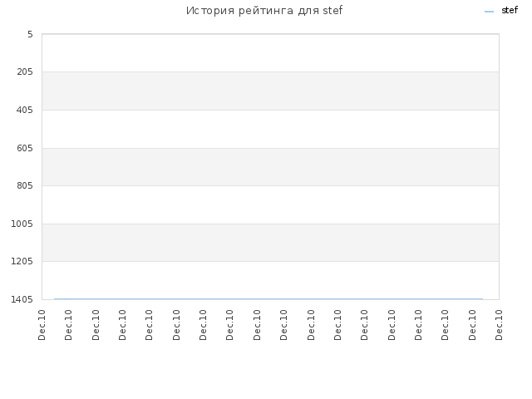Select the 405 y-axis tick label
The width and height of the screenshot is (532, 399).
(25, 110)
